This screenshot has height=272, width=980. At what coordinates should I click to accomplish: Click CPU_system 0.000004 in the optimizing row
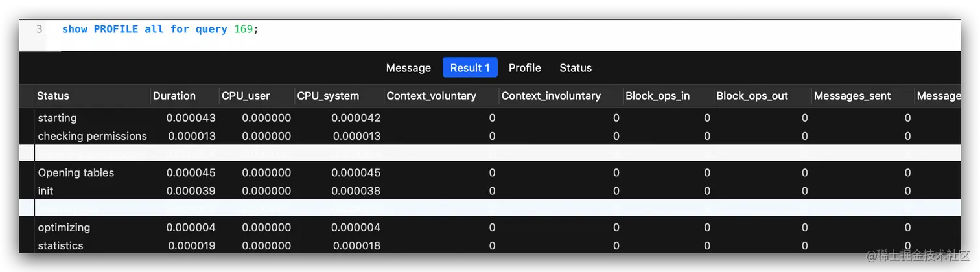point(356,227)
